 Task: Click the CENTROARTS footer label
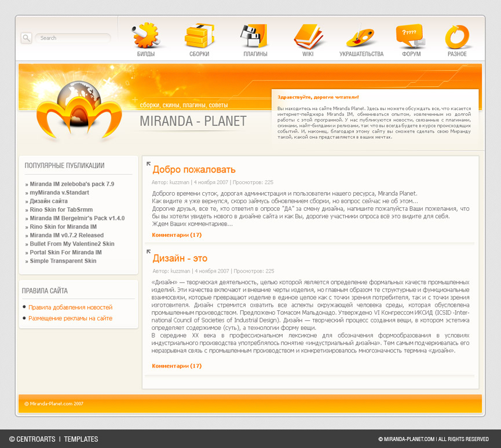tap(32, 439)
